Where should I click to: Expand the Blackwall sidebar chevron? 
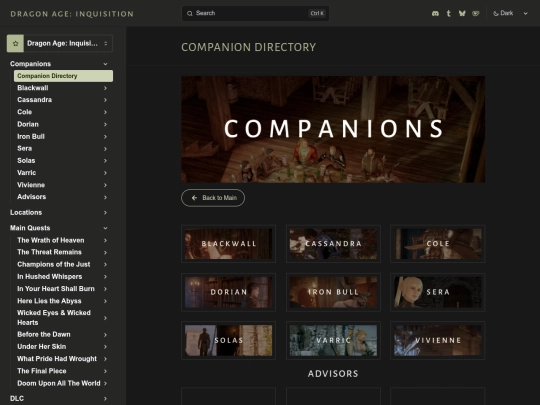pos(105,88)
